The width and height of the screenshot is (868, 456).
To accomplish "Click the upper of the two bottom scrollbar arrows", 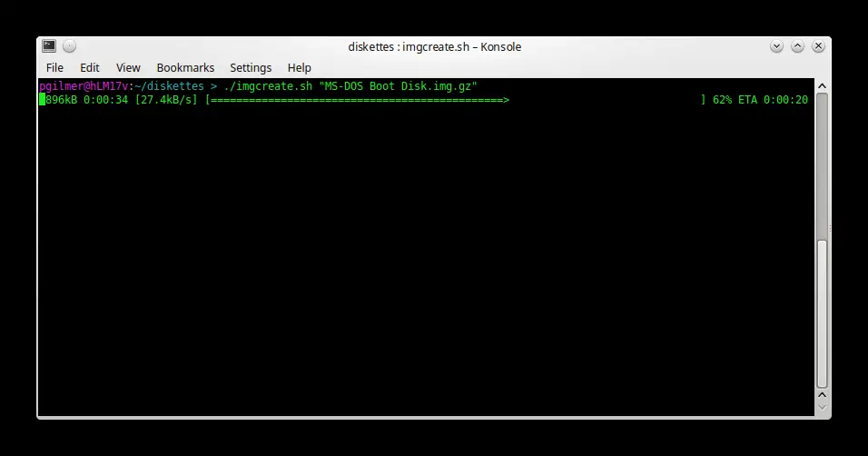I will [x=822, y=395].
